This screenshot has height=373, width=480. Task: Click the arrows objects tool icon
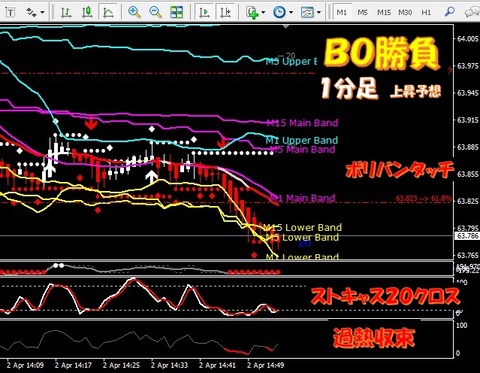pos(32,13)
